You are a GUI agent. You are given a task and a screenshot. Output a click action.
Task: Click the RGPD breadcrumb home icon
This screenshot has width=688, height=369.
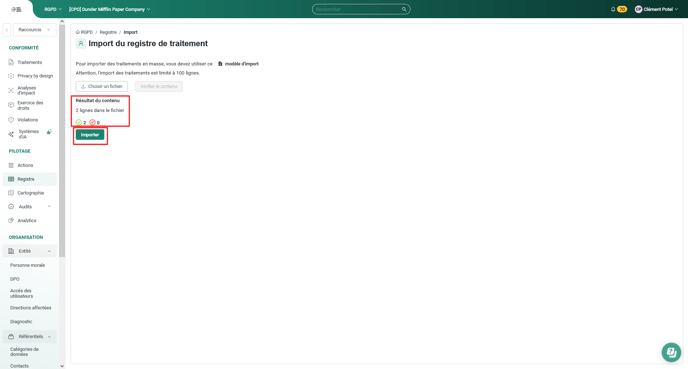coord(78,32)
